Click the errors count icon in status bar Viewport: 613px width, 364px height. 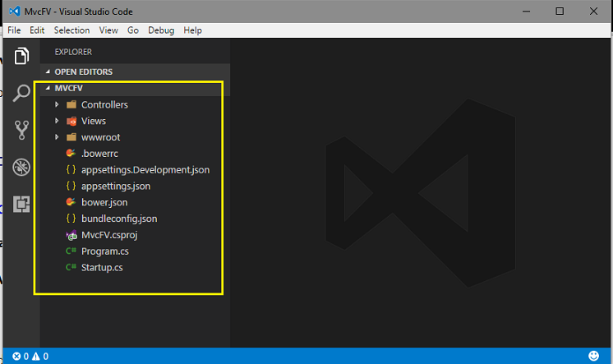tap(16, 356)
